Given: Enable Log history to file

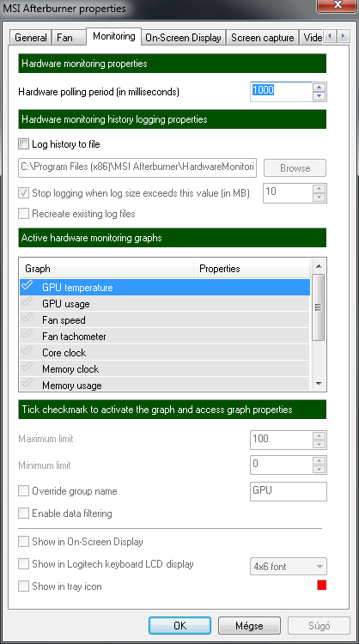Looking at the screenshot, I should (24, 144).
